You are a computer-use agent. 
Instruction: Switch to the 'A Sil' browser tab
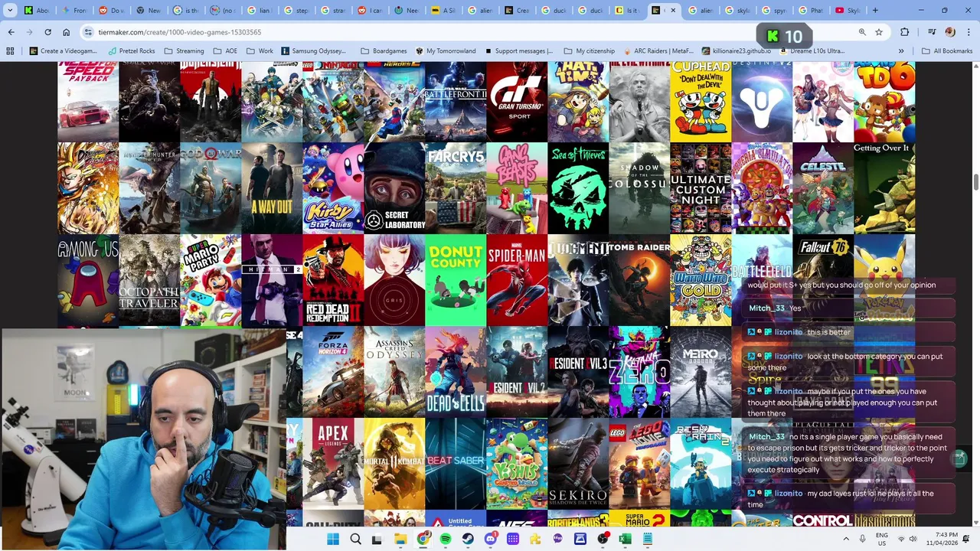click(444, 11)
